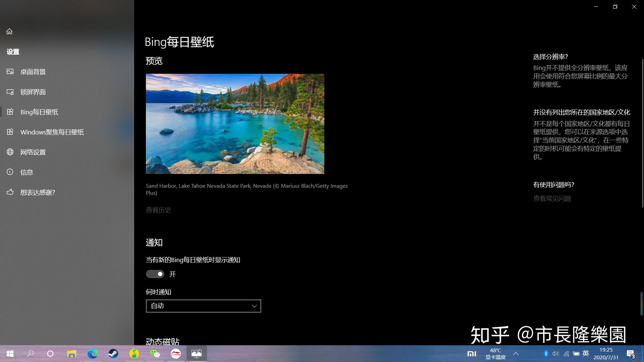The height and width of the screenshot is (362, 644).
Task: Open WeChat from taskbar
Action: click(155, 354)
